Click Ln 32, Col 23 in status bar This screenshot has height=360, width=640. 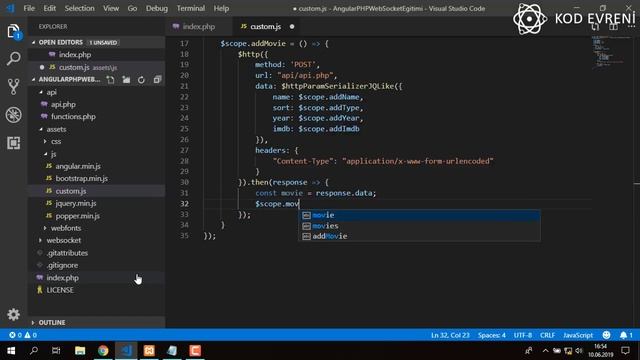click(450, 335)
